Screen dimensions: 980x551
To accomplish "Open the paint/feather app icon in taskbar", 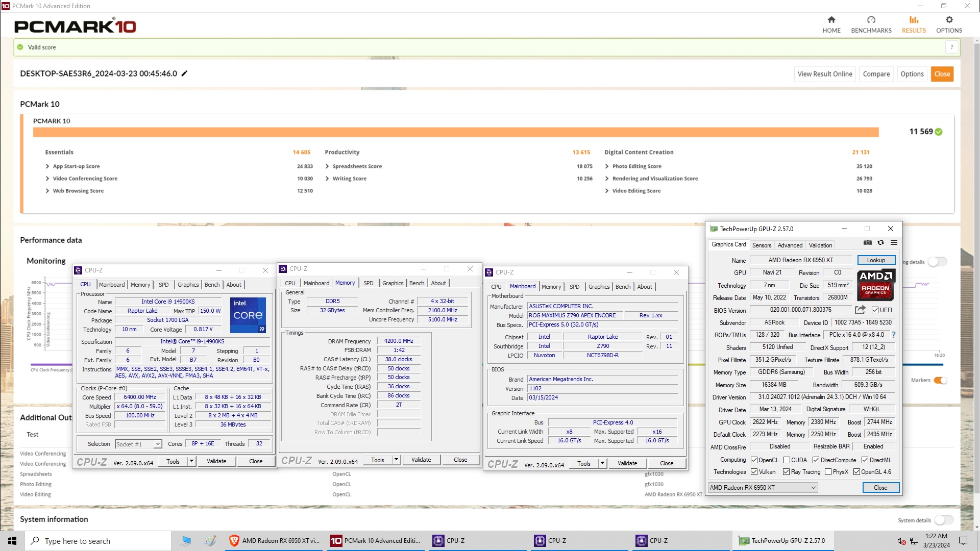I will click(210, 541).
